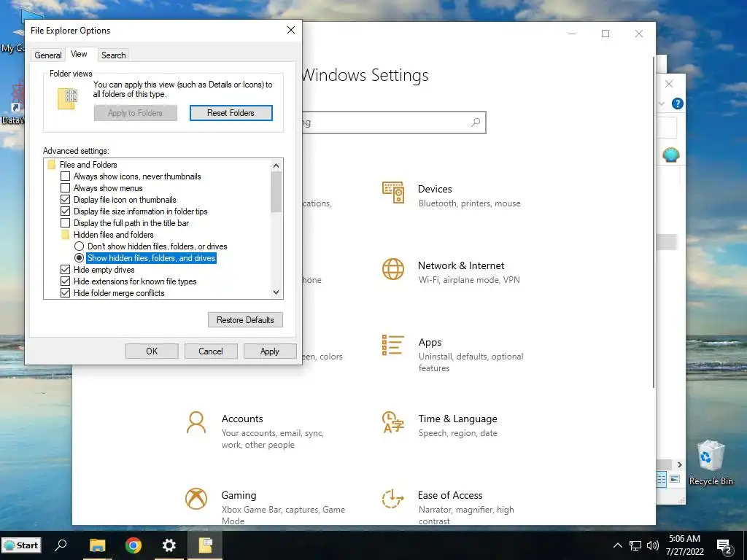Uncheck Display file icon on thumbnails
The width and height of the screenshot is (747, 560).
click(65, 200)
